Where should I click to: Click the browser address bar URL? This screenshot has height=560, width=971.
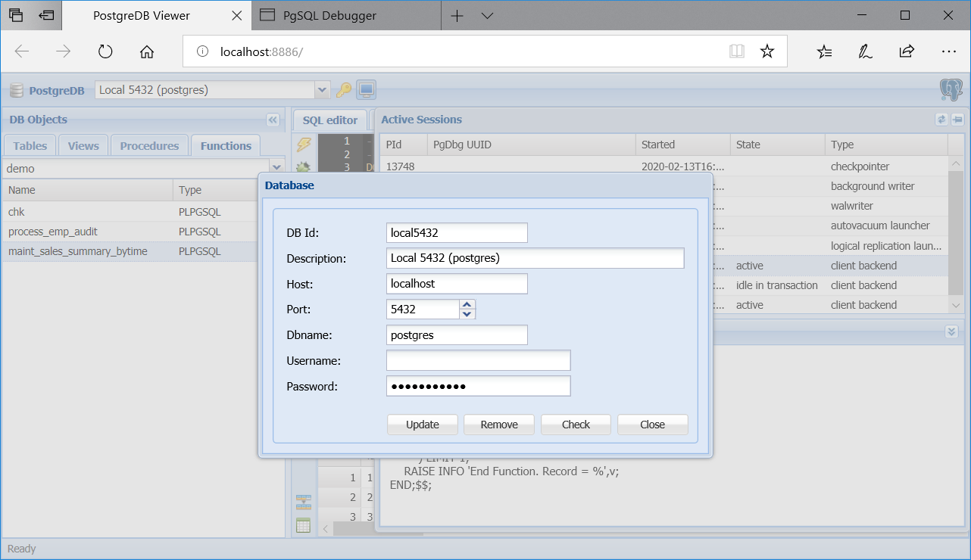click(261, 52)
